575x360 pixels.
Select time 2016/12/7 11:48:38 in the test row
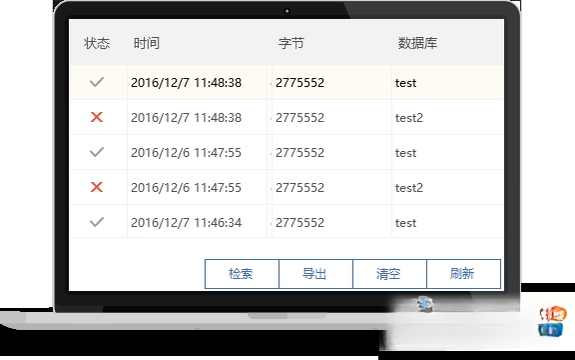click(x=186, y=83)
